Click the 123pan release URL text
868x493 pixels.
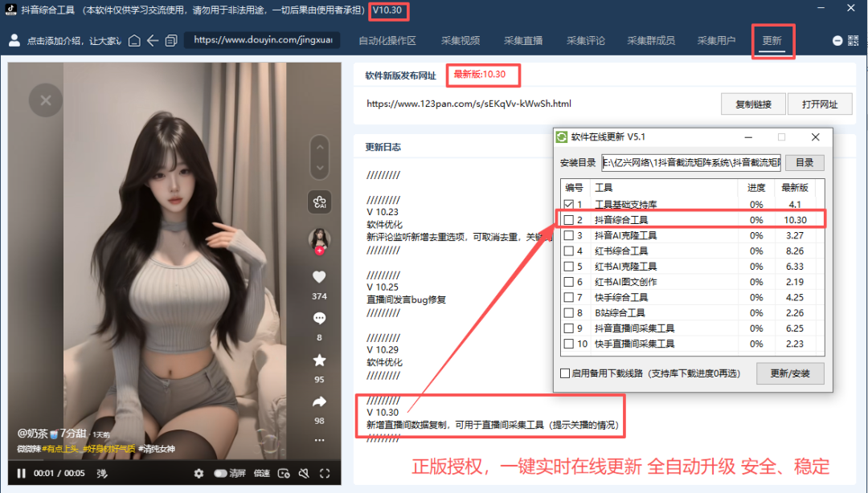[x=469, y=104]
